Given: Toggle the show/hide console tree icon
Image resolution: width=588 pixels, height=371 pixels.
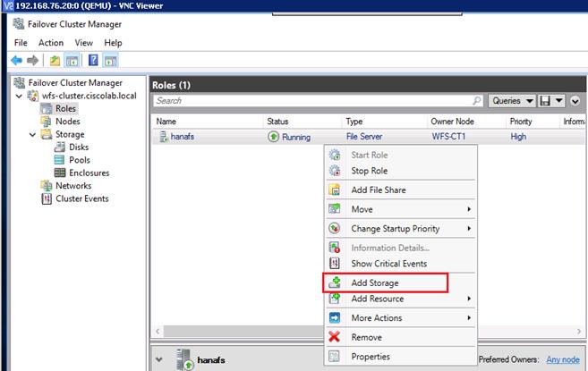Looking at the screenshot, I should (x=72, y=60).
